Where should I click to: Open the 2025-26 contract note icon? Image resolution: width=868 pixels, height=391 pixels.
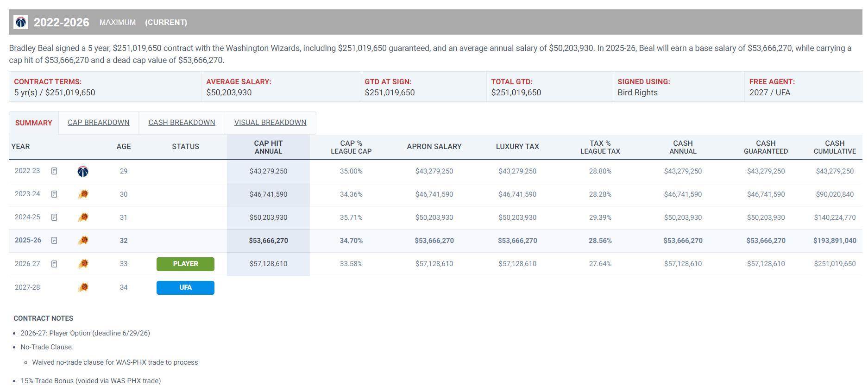click(54, 241)
